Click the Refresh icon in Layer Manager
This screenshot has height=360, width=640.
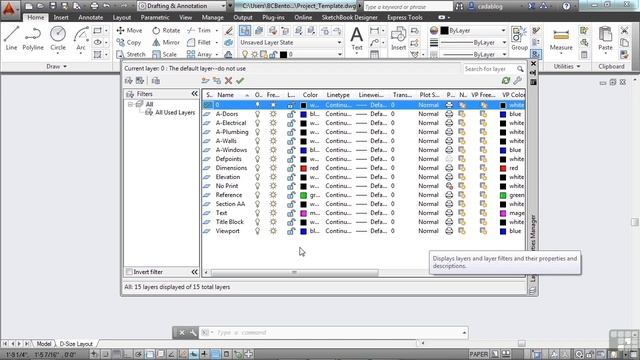[506, 80]
